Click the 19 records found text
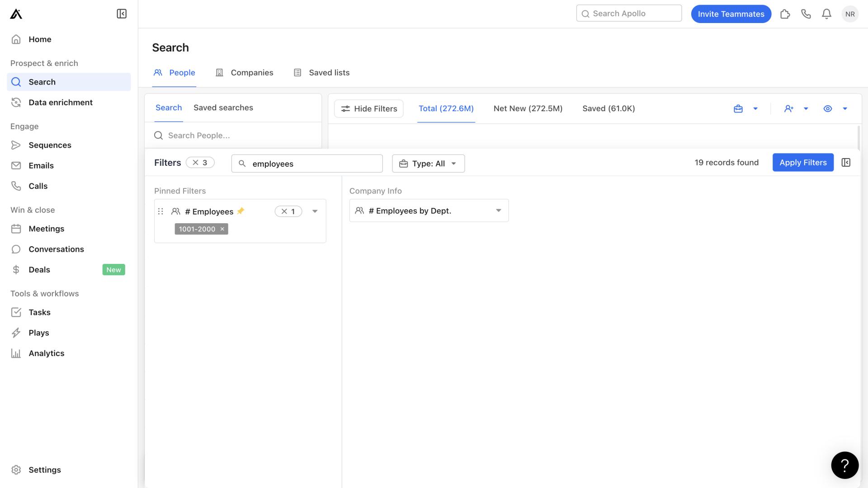This screenshot has width=868, height=488. (726, 163)
